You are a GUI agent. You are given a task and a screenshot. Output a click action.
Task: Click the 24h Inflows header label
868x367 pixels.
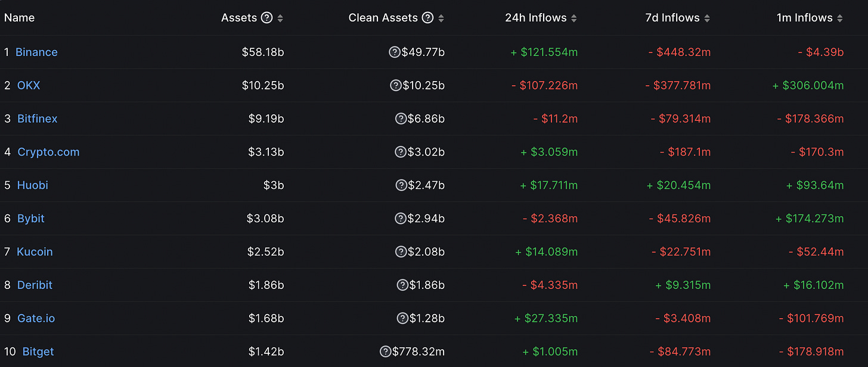click(x=536, y=18)
